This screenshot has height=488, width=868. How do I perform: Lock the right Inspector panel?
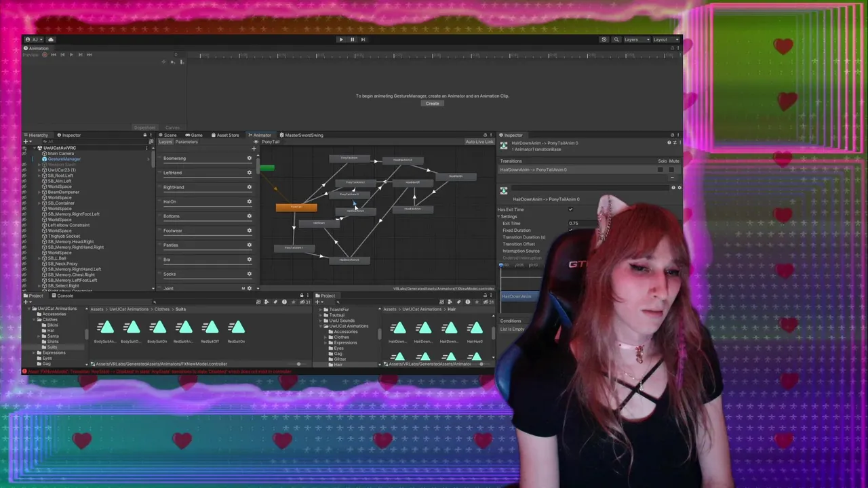point(672,135)
